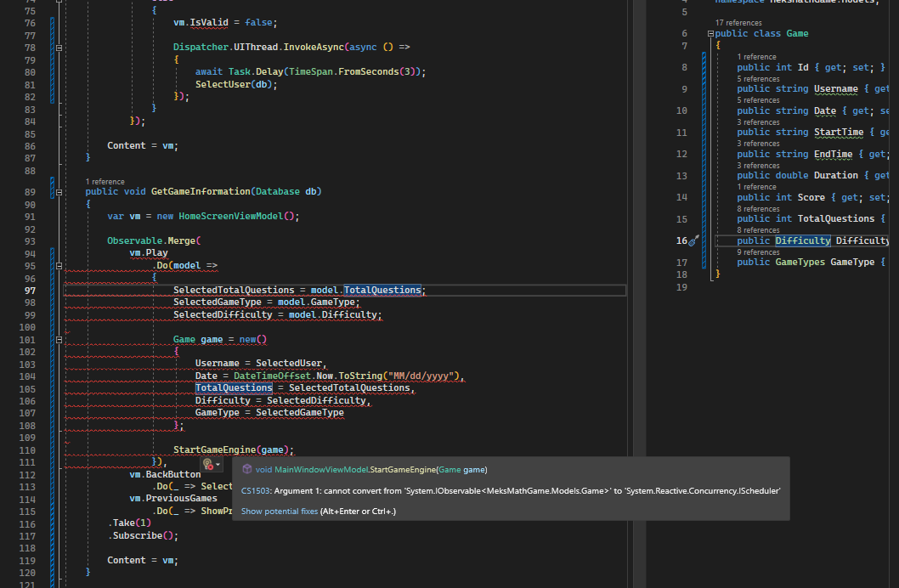Click HomeScreenViewModel on line 91

(x=231, y=216)
